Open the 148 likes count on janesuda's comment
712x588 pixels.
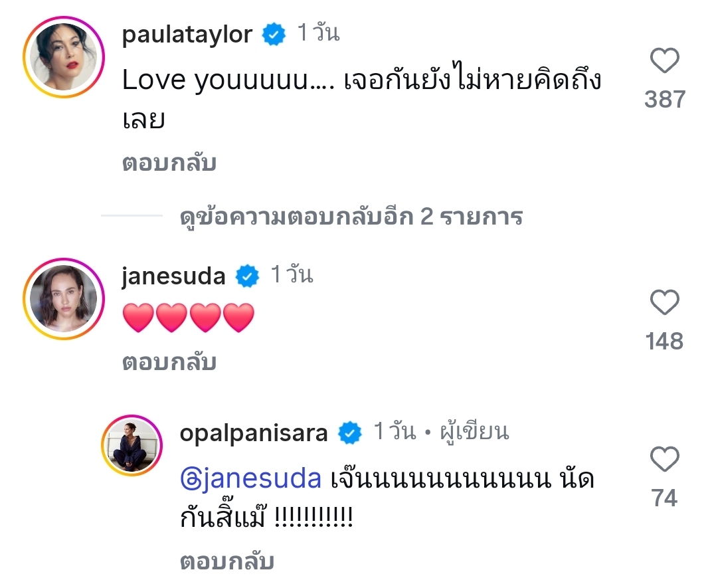pyautogui.click(x=664, y=342)
